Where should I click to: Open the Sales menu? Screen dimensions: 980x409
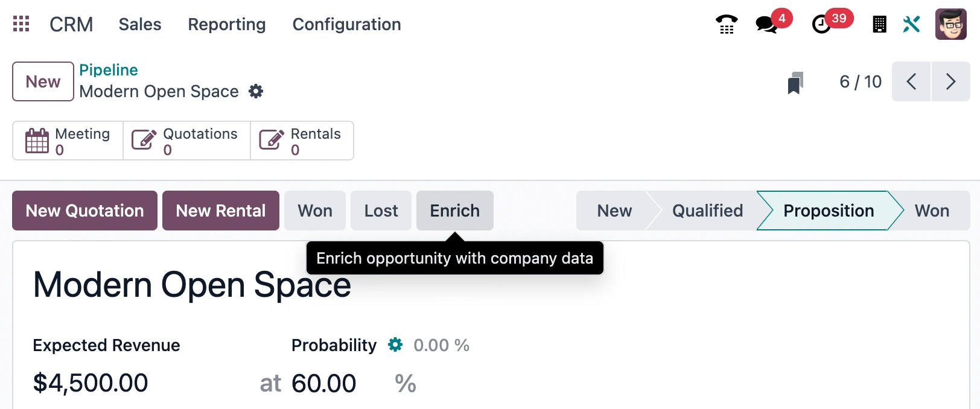(x=140, y=24)
